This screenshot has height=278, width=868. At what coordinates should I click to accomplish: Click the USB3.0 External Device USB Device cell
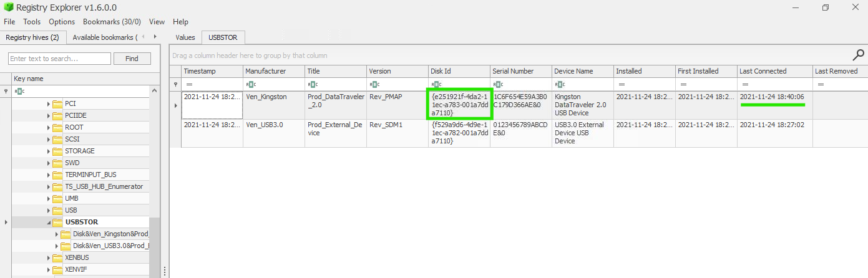[x=582, y=133]
